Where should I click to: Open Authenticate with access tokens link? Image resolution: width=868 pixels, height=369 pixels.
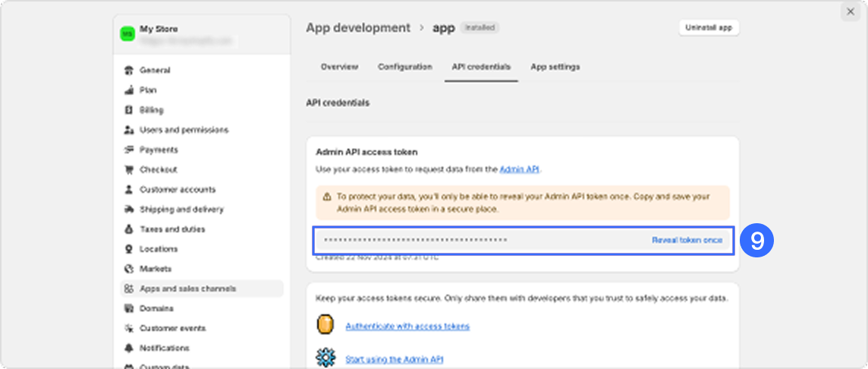coord(407,326)
